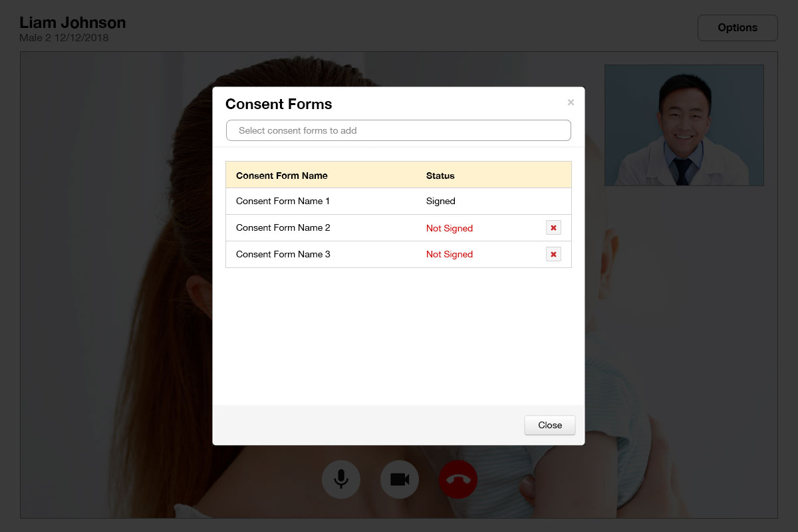798x532 pixels.
Task: End the call with red phone button
Action: tap(458, 479)
